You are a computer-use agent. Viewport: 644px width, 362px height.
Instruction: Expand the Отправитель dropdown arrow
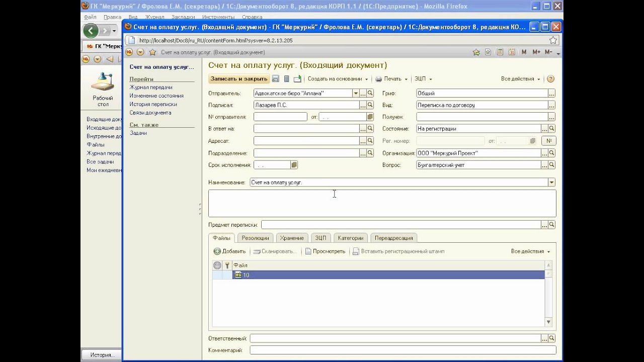(356, 93)
